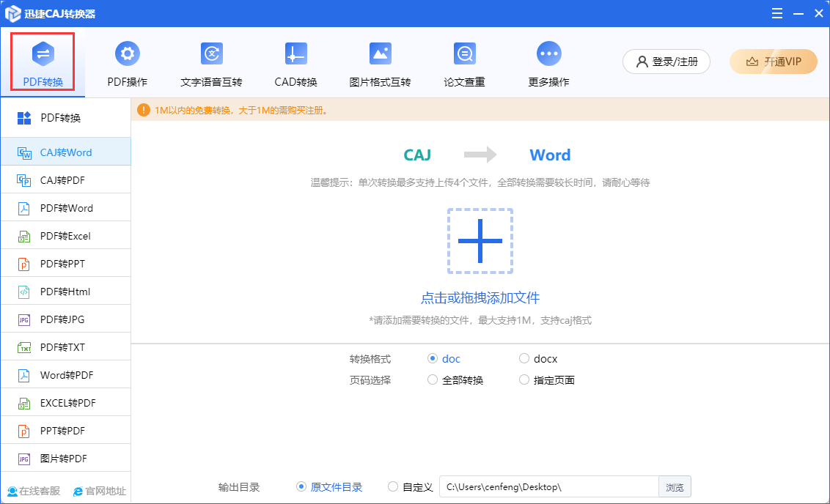Open the PDF操作 toolbar section

pos(128,63)
